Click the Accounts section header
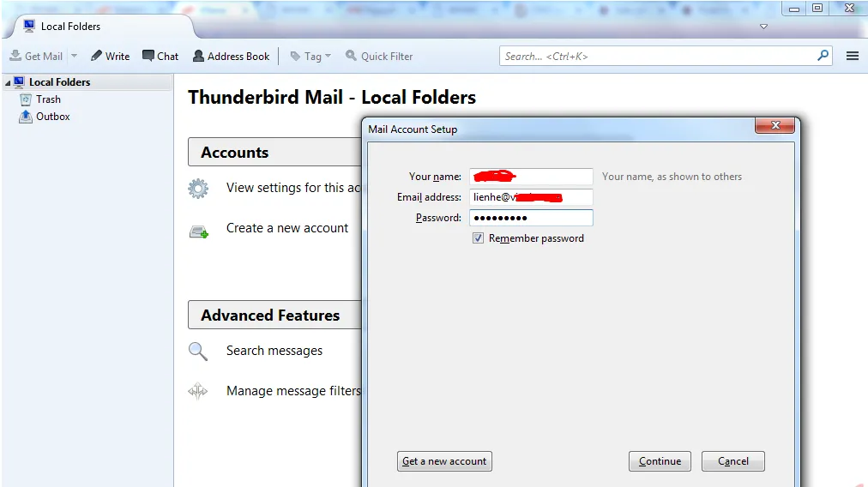 274,153
